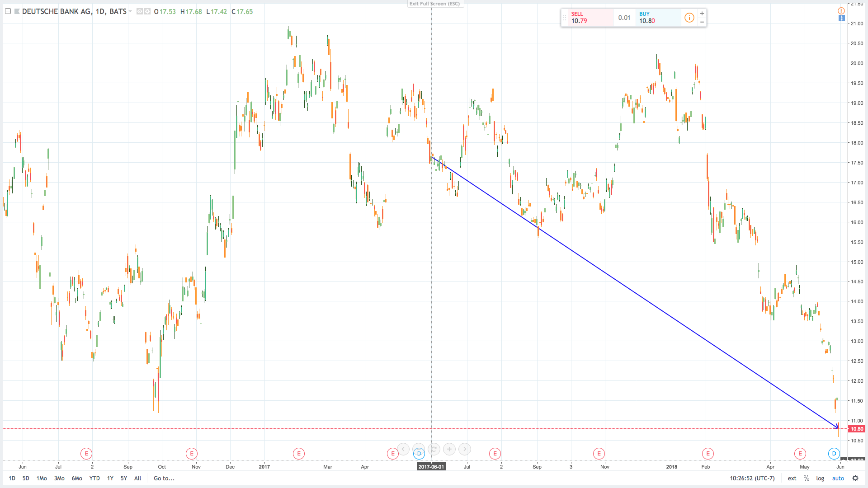Hide the symbol via eye icon

coord(139,11)
